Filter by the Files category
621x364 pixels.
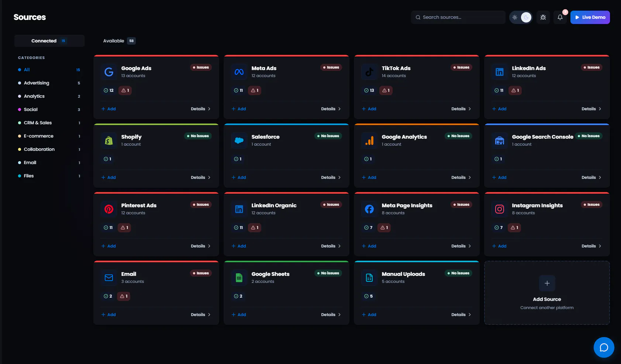(49, 176)
